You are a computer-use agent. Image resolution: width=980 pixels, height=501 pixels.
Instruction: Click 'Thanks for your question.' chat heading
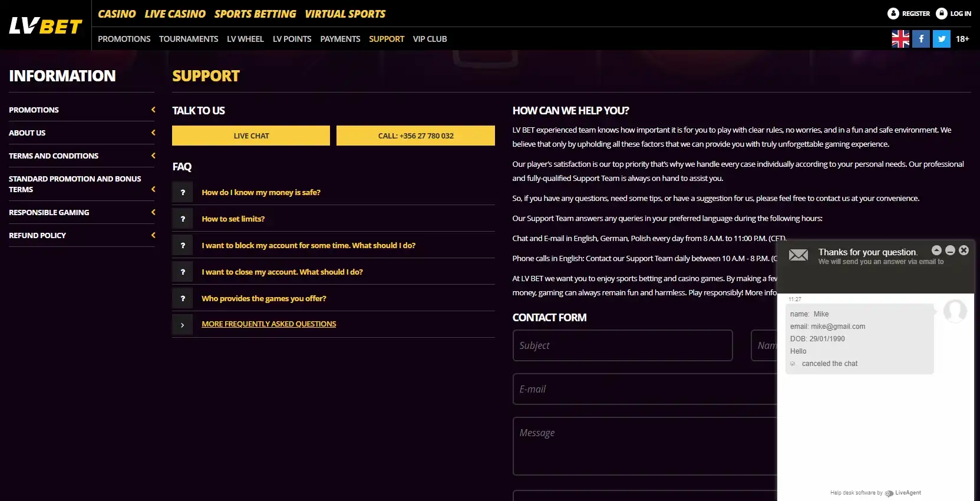[x=868, y=252]
